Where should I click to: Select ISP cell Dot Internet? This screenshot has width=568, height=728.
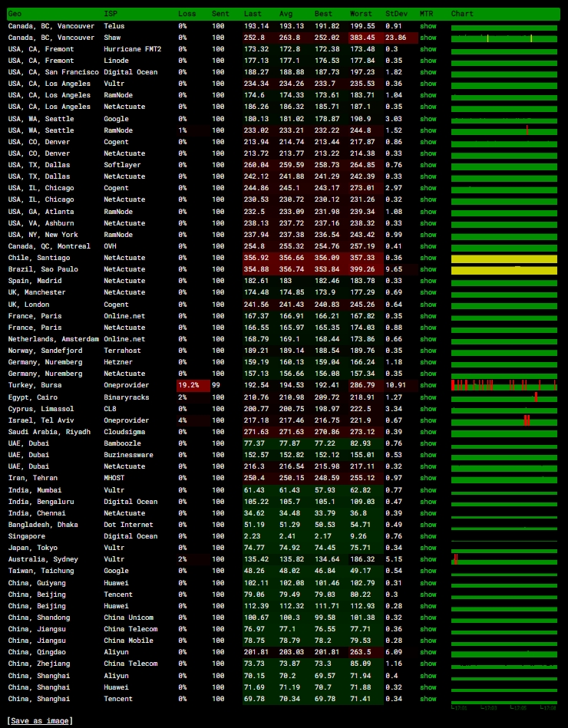click(128, 525)
